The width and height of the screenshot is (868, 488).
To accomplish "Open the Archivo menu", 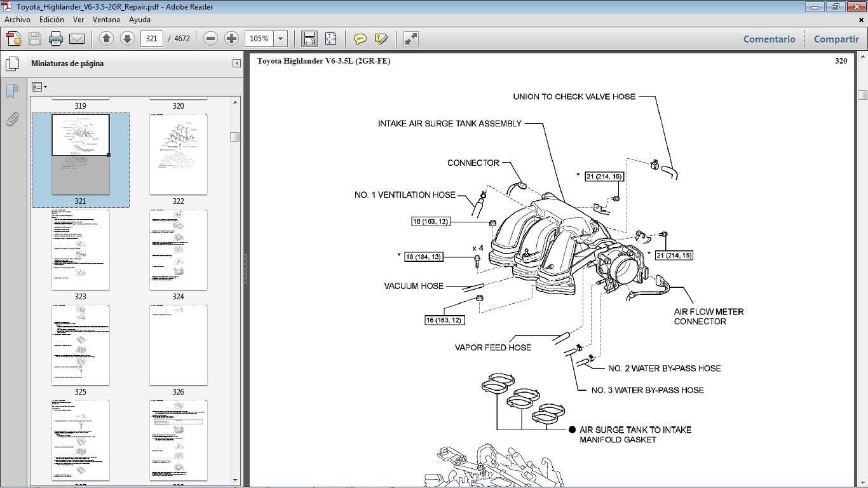I will (17, 20).
